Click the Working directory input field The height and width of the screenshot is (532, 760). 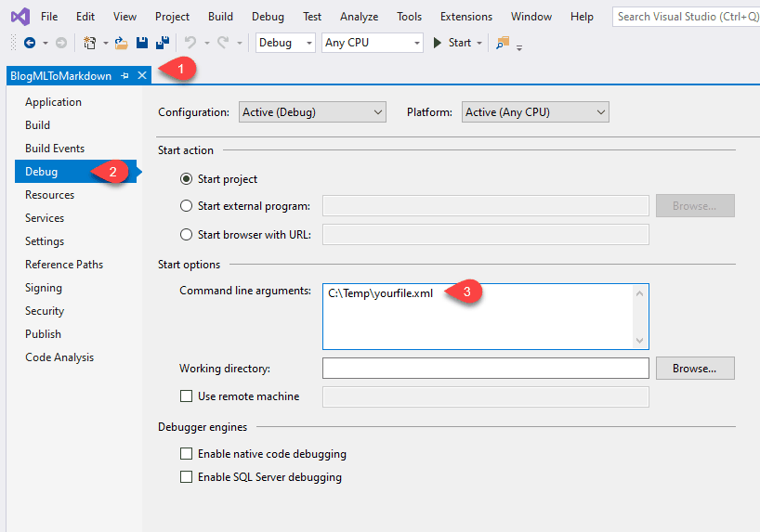coord(486,369)
